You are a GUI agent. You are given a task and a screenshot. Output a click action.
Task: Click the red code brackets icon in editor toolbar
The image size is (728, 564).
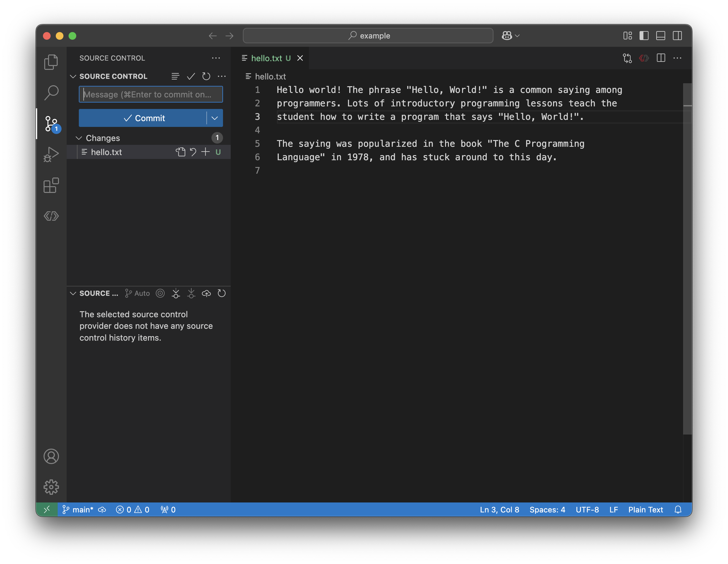[x=644, y=58]
